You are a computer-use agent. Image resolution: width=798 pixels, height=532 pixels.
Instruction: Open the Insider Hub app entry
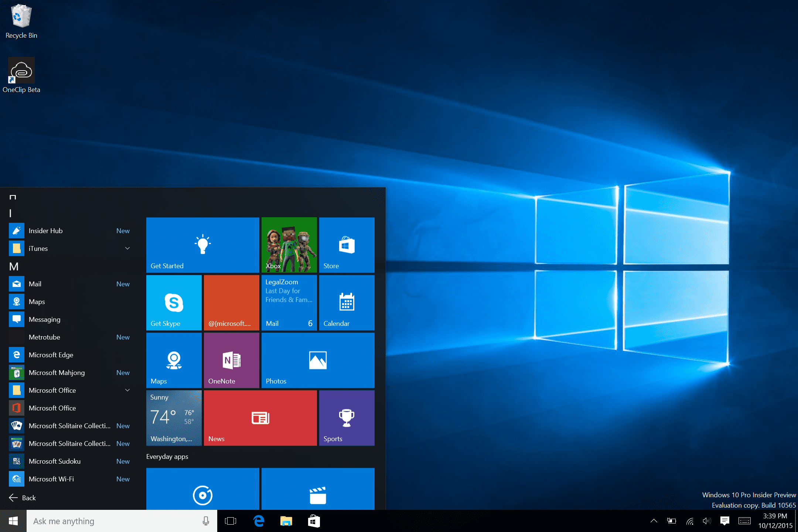coord(70,231)
